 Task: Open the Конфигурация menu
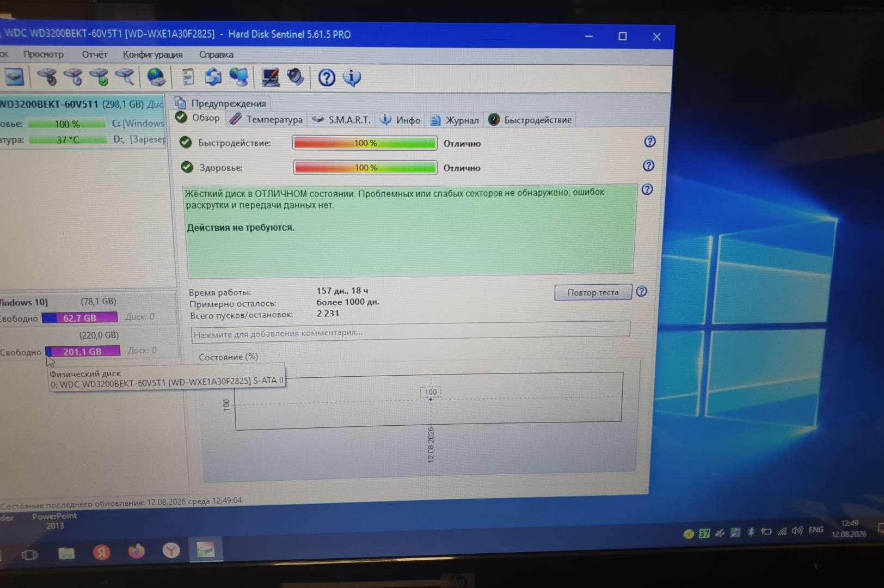pyautogui.click(x=152, y=54)
